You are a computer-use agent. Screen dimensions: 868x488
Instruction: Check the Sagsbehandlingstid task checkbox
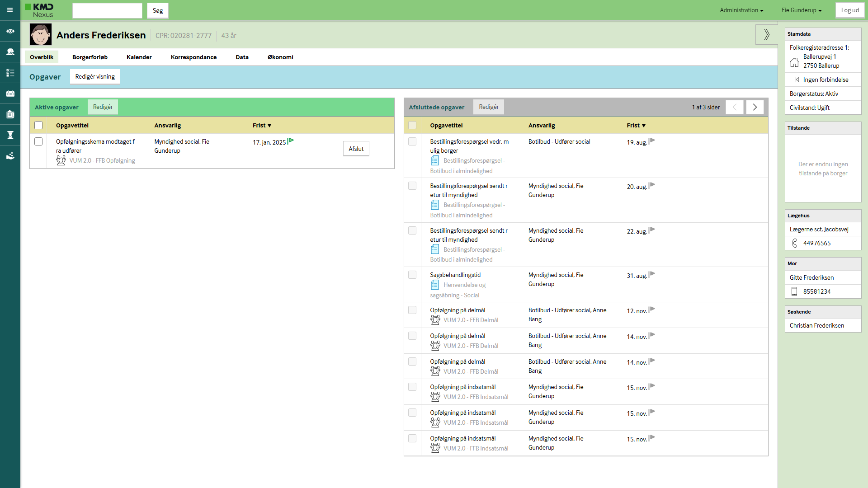coord(412,275)
